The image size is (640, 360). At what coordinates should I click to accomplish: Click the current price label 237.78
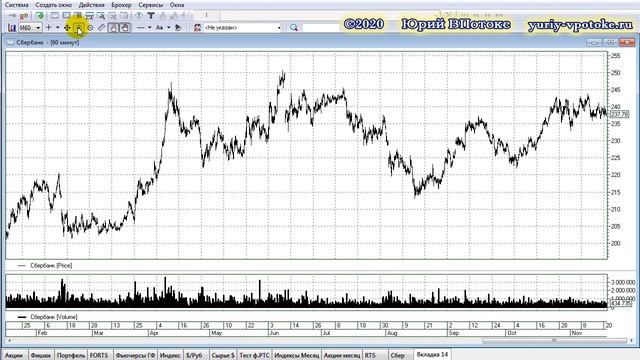(619, 114)
